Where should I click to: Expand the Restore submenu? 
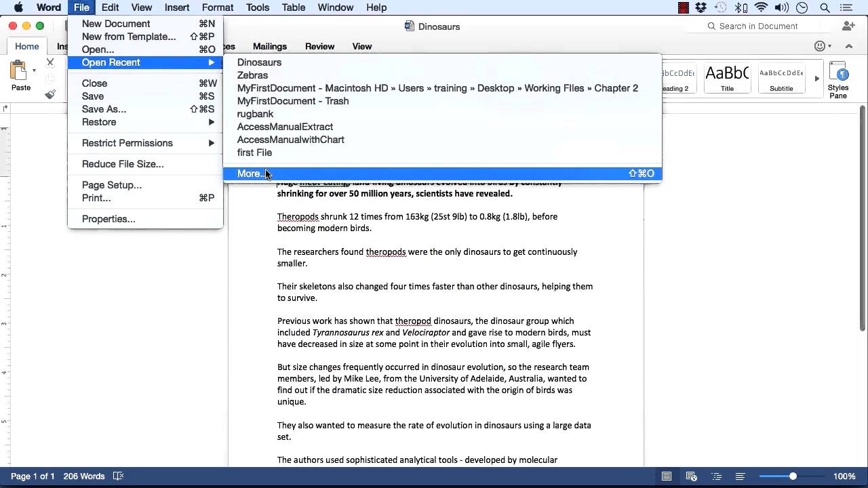[145, 122]
